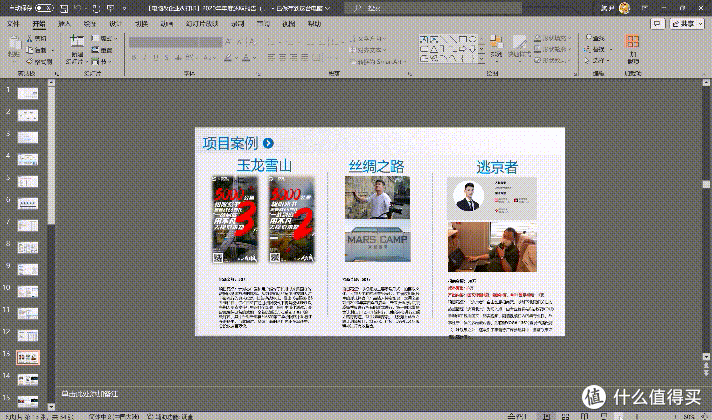
Task: Click the search box in title bar
Action: pyautogui.click(x=433, y=8)
